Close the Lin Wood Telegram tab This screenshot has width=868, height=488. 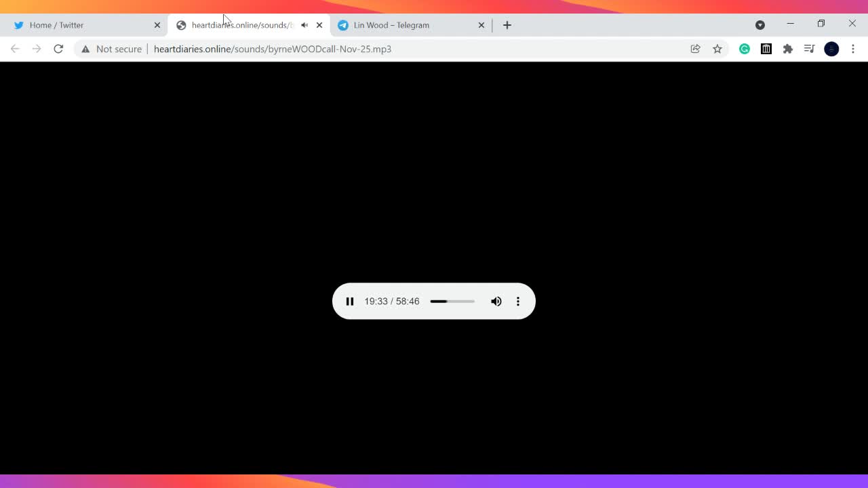(x=481, y=25)
